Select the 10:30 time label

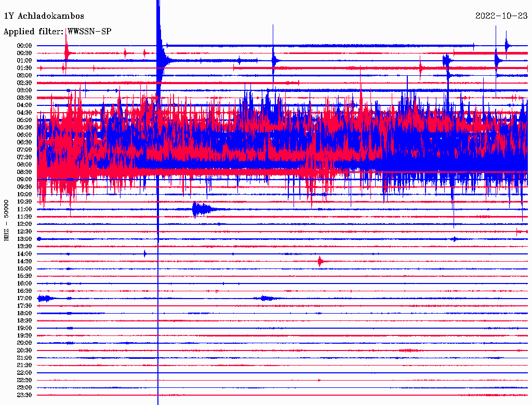pyautogui.click(x=24, y=202)
